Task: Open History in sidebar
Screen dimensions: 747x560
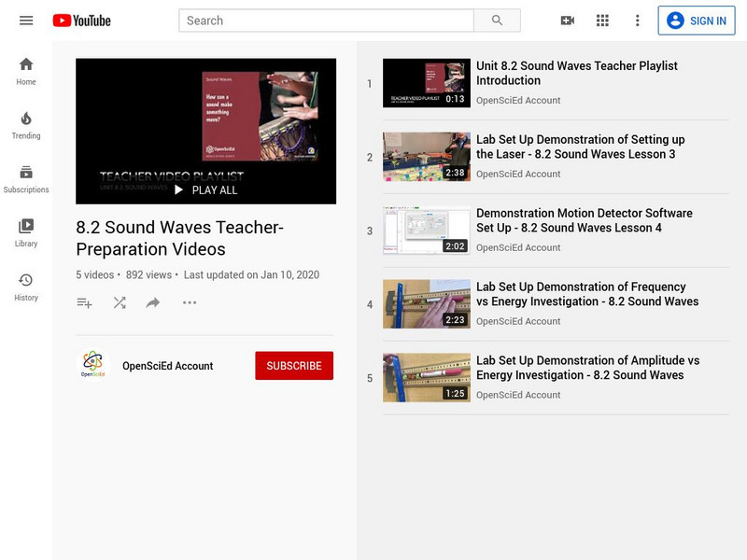Action: coord(26,287)
